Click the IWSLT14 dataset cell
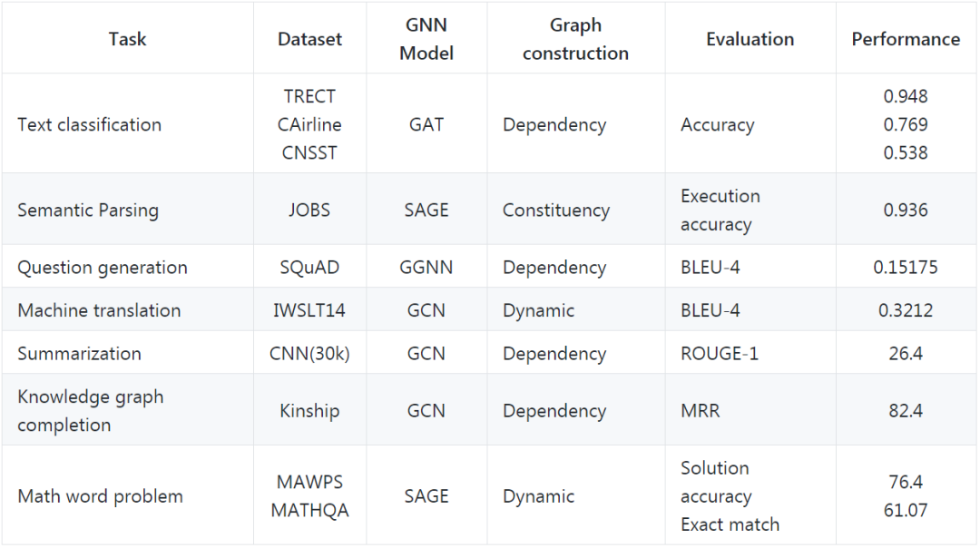 click(x=310, y=310)
